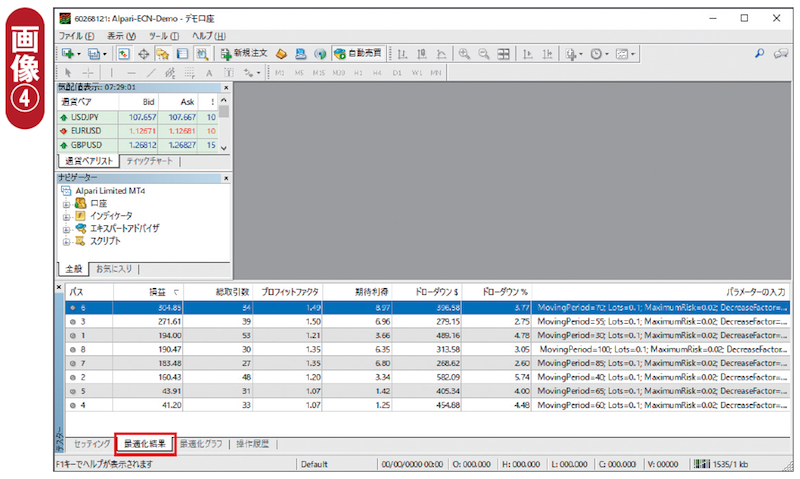The image size is (800, 479).
Task: Select the crosshair tool in drawing toolbar
Action: coord(88,73)
